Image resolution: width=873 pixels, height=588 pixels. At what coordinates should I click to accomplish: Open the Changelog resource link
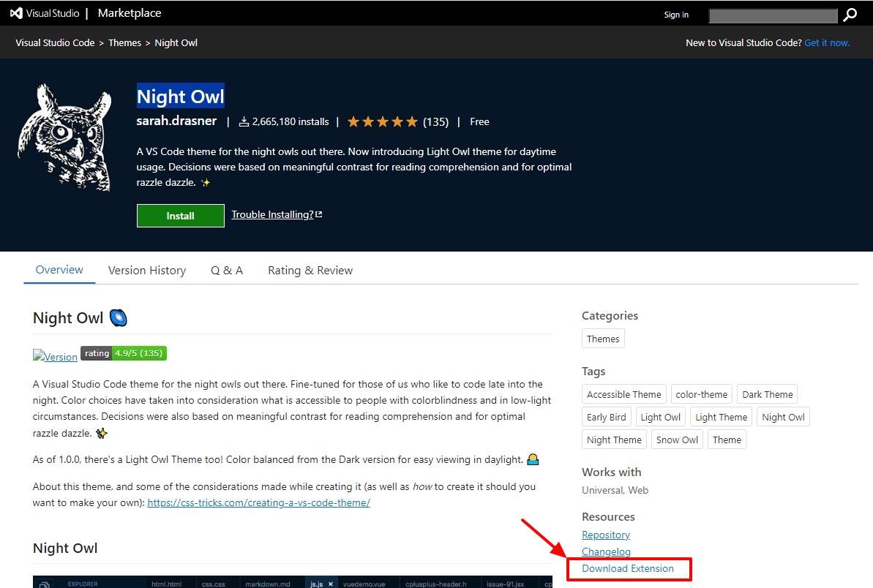[607, 551]
